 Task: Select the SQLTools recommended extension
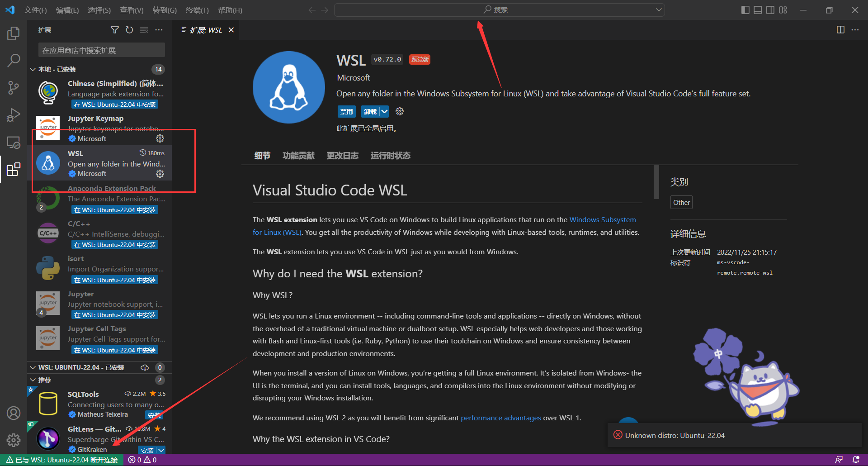(x=99, y=404)
